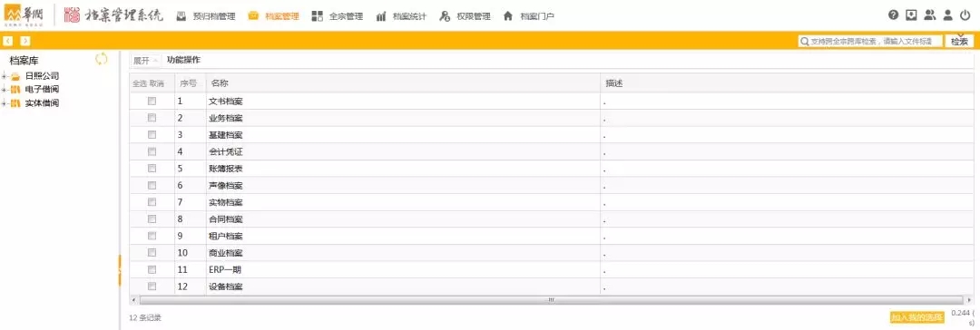Click the left arrow on orange bar
Image resolution: width=980 pixels, height=330 pixels.
coord(9,41)
